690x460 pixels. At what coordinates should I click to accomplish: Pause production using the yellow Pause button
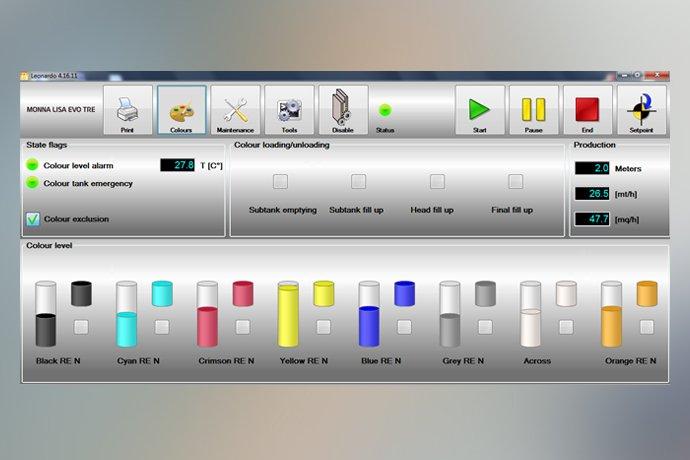point(534,110)
